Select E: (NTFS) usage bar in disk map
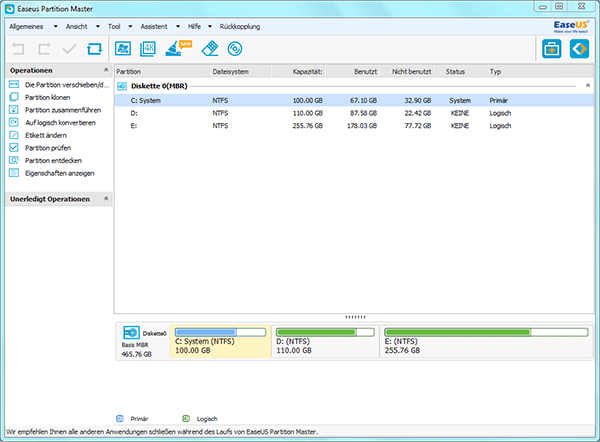The height and width of the screenshot is (442, 600). (x=486, y=332)
